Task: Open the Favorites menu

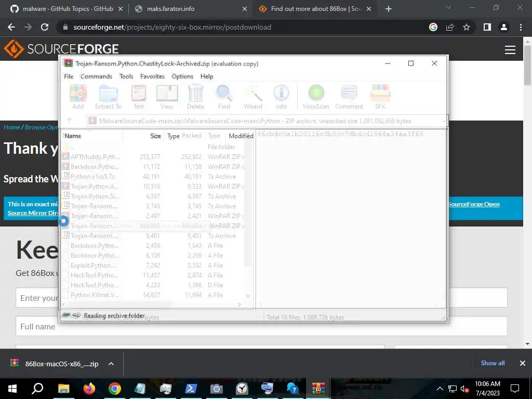Action: pyautogui.click(x=152, y=76)
